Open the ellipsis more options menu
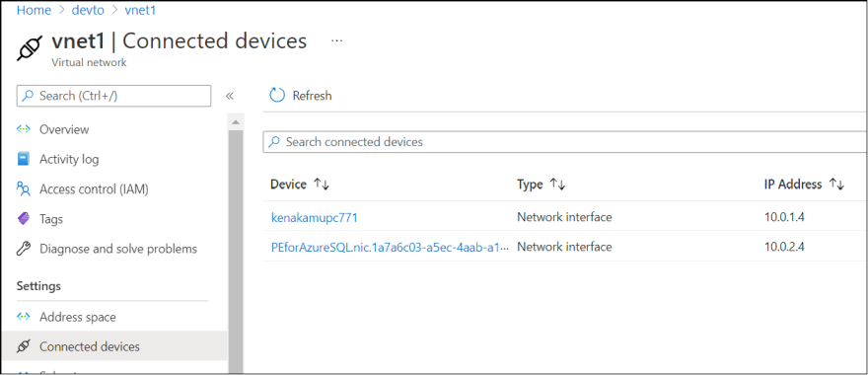Image resolution: width=868 pixels, height=375 pixels. (x=336, y=41)
